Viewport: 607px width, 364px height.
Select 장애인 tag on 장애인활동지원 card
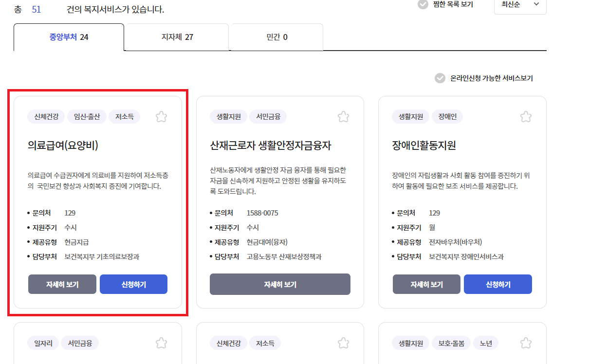(x=447, y=117)
